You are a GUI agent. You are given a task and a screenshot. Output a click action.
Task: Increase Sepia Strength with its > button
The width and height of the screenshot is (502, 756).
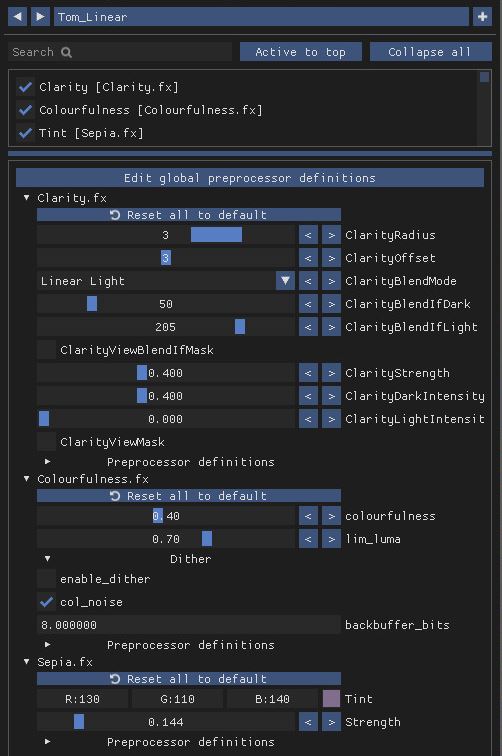click(331, 722)
